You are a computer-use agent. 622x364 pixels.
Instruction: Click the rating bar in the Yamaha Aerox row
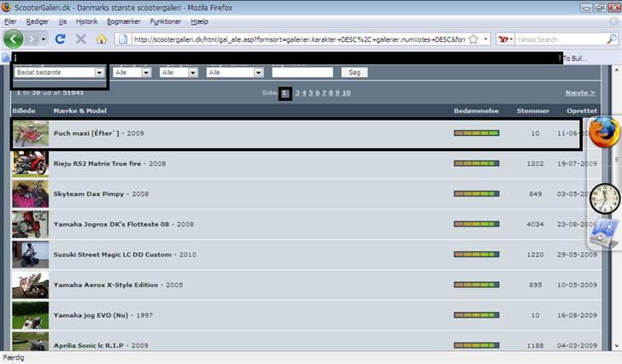pyautogui.click(x=477, y=285)
